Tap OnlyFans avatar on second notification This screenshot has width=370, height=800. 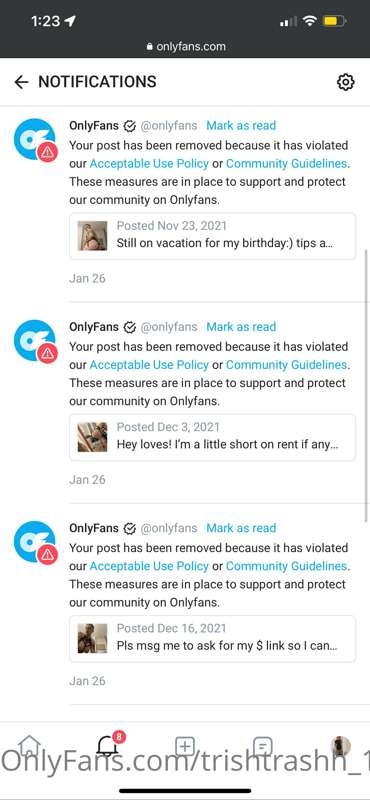pos(35,341)
